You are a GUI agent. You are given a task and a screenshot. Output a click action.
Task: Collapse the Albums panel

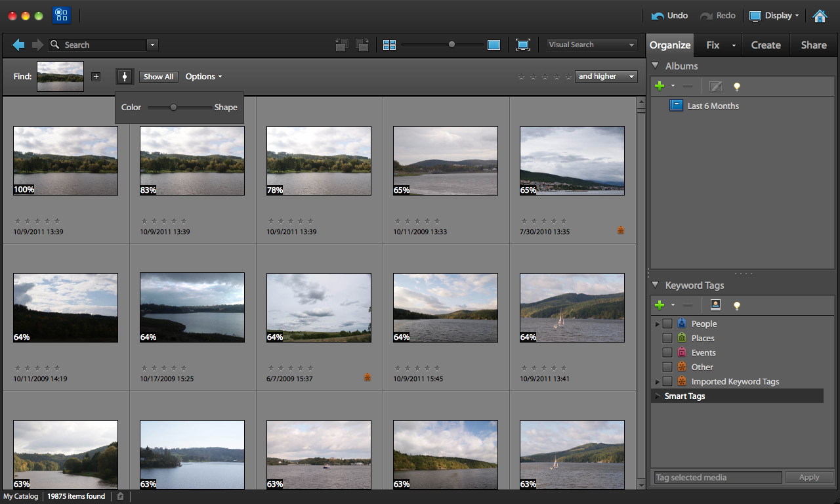[655, 66]
